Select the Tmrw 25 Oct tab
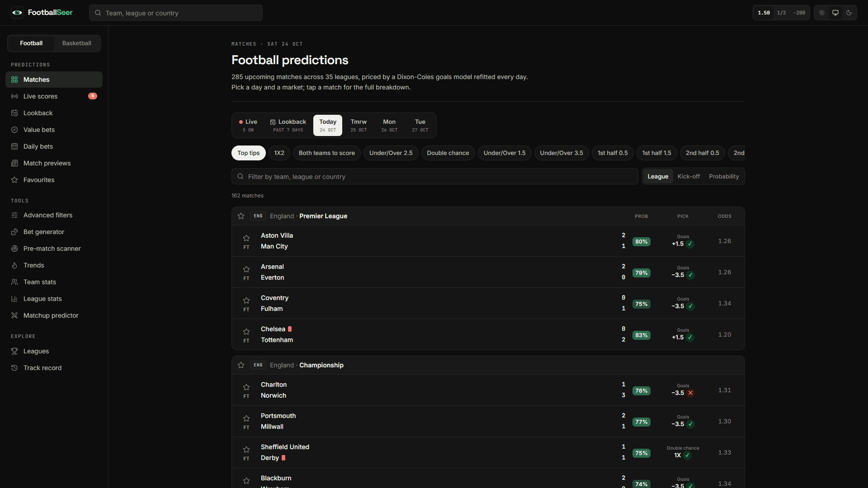The height and width of the screenshot is (488, 868). tap(359, 125)
